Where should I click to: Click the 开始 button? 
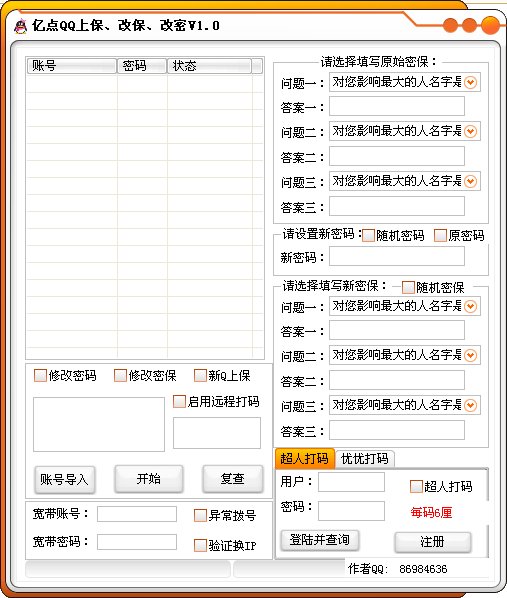click(149, 479)
